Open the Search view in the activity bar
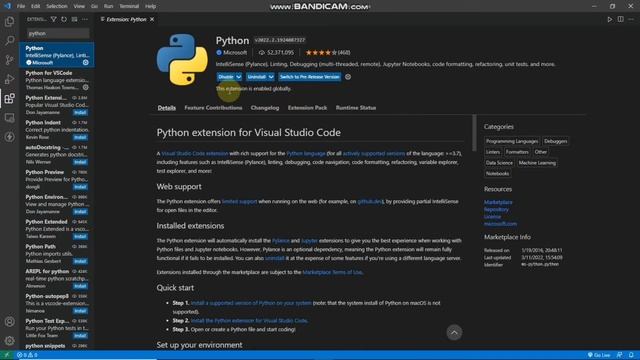The height and width of the screenshot is (360, 640). (x=9, y=40)
